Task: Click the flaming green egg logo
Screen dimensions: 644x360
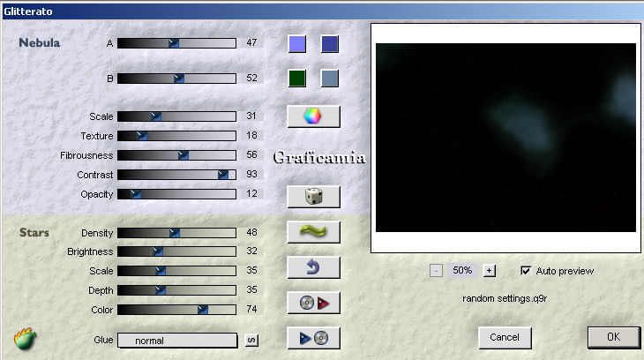Action: click(x=25, y=339)
